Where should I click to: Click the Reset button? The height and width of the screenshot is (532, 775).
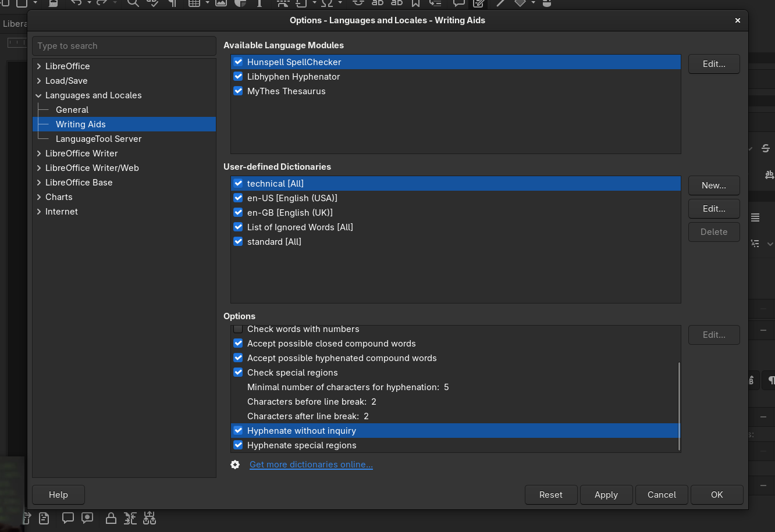click(x=551, y=495)
